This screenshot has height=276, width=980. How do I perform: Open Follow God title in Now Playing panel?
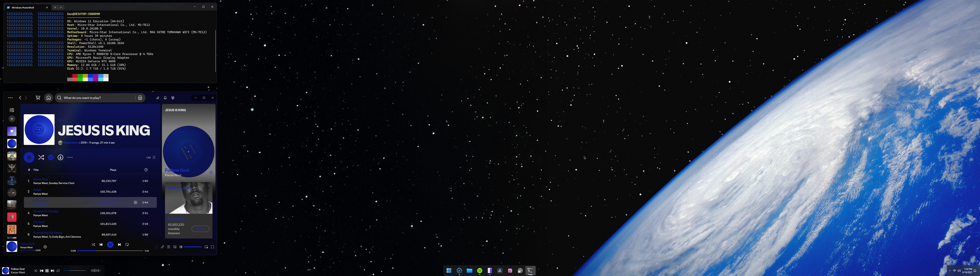(177, 170)
